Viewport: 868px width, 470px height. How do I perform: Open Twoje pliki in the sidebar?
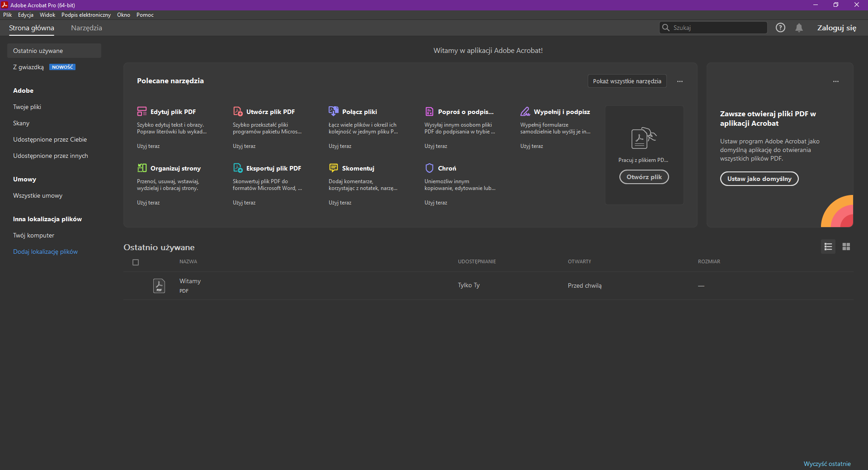[27, 107]
